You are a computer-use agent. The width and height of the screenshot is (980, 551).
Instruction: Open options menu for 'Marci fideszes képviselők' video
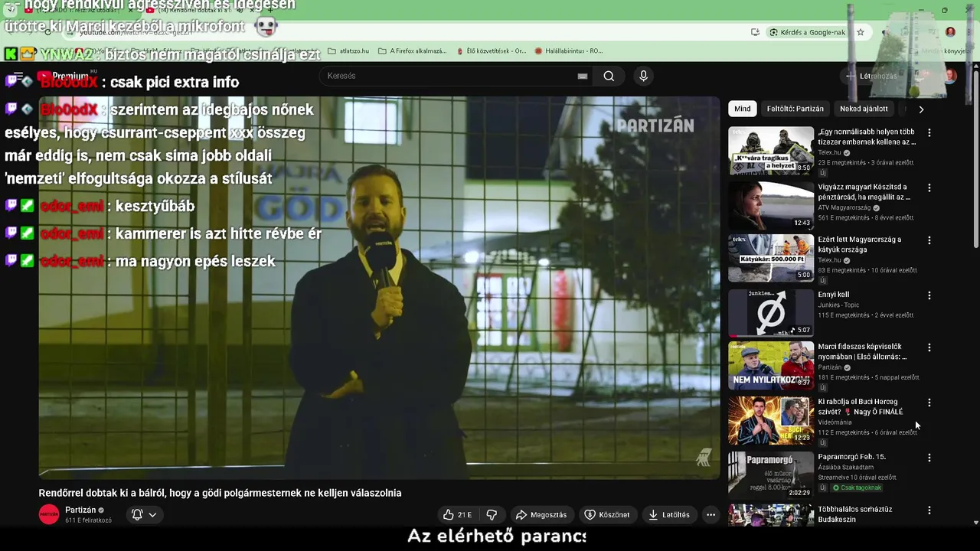929,347
